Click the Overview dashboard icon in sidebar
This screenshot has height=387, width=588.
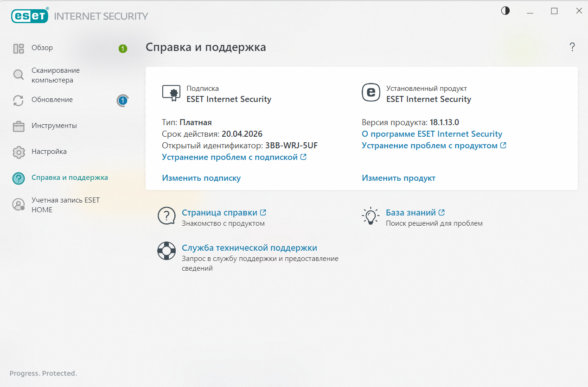click(x=19, y=48)
